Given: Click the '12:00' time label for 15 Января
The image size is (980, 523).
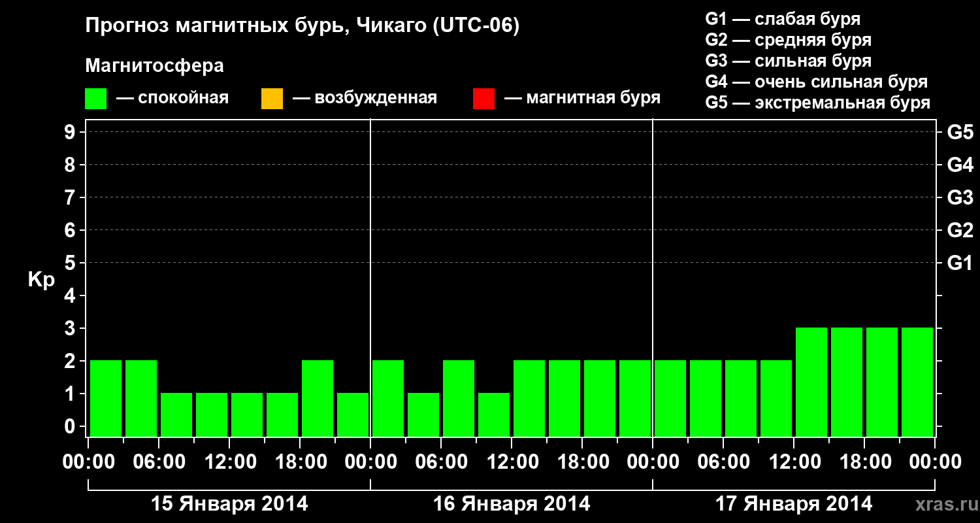Looking at the screenshot, I should coord(229,462).
